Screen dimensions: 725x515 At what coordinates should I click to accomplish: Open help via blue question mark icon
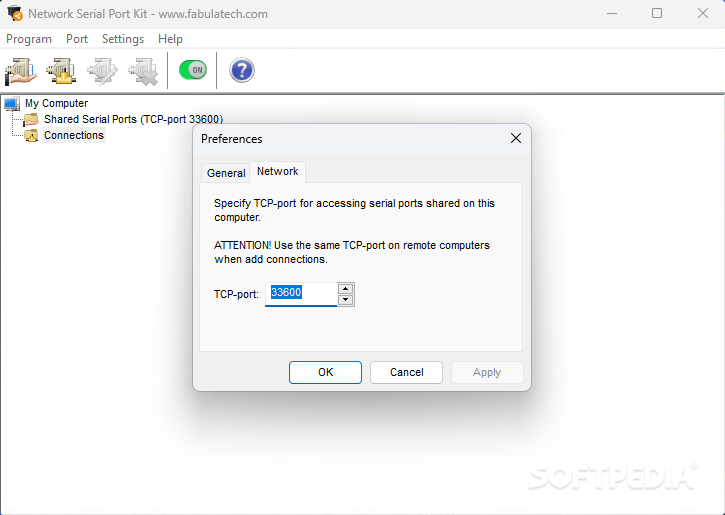click(x=242, y=70)
